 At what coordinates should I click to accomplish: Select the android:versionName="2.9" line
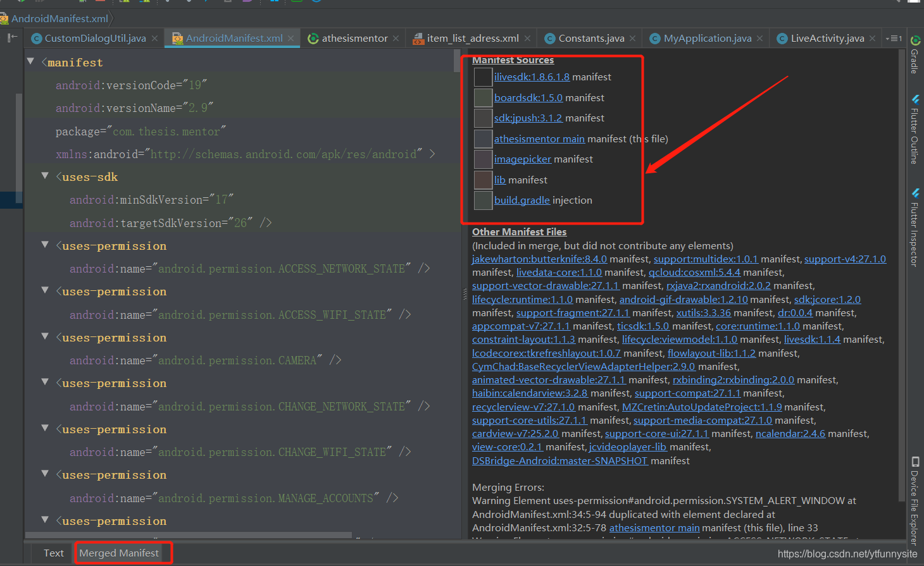[134, 108]
